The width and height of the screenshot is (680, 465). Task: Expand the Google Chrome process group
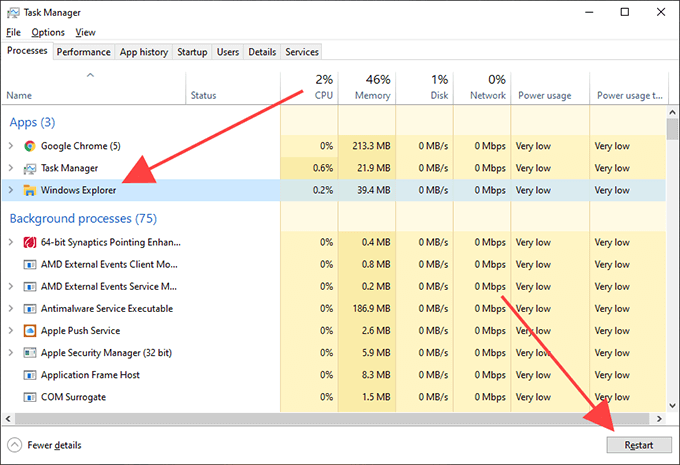tap(11, 146)
